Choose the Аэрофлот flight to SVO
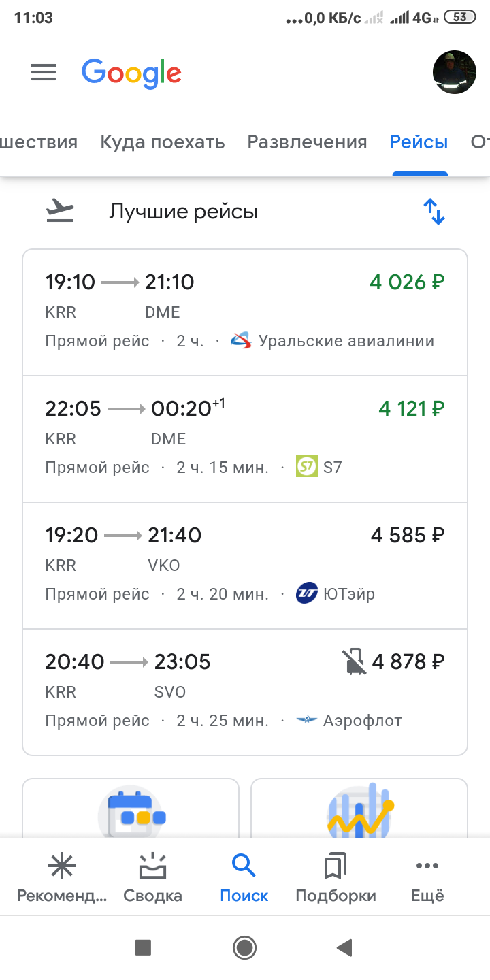This screenshot has height=980, width=490. click(x=245, y=692)
